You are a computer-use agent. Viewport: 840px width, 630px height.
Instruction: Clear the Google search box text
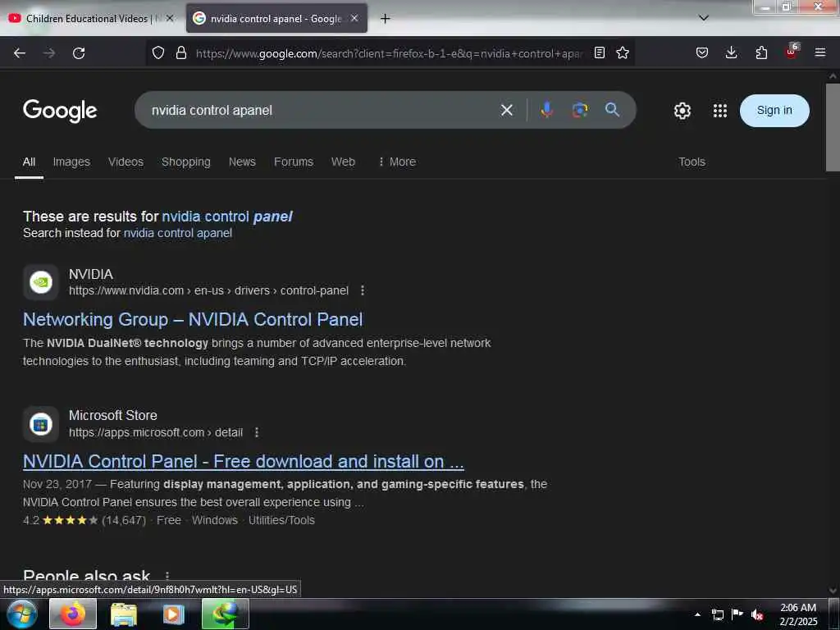tap(507, 111)
